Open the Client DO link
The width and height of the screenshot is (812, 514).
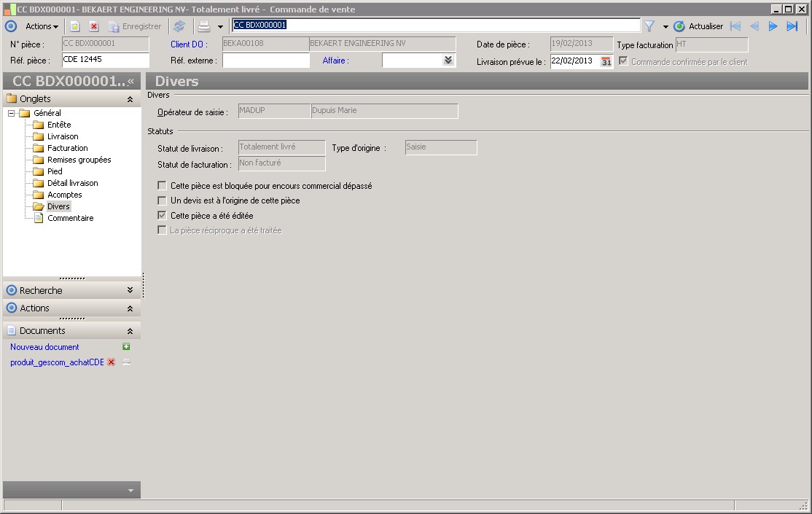[189, 44]
